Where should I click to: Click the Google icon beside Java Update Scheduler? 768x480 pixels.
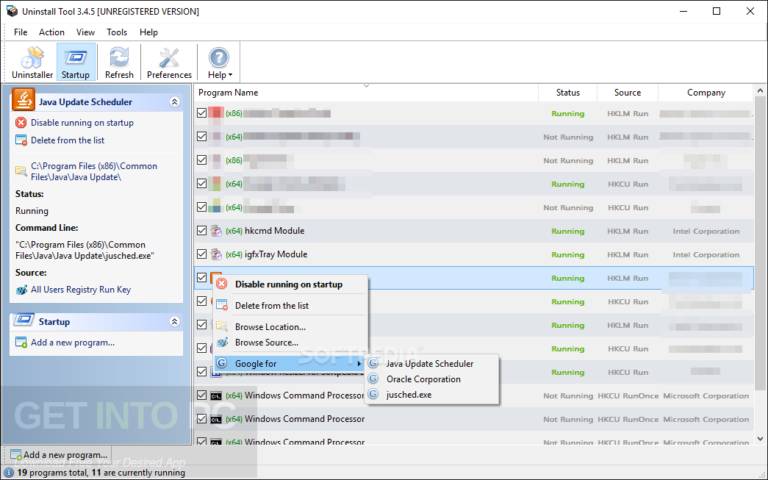point(374,364)
